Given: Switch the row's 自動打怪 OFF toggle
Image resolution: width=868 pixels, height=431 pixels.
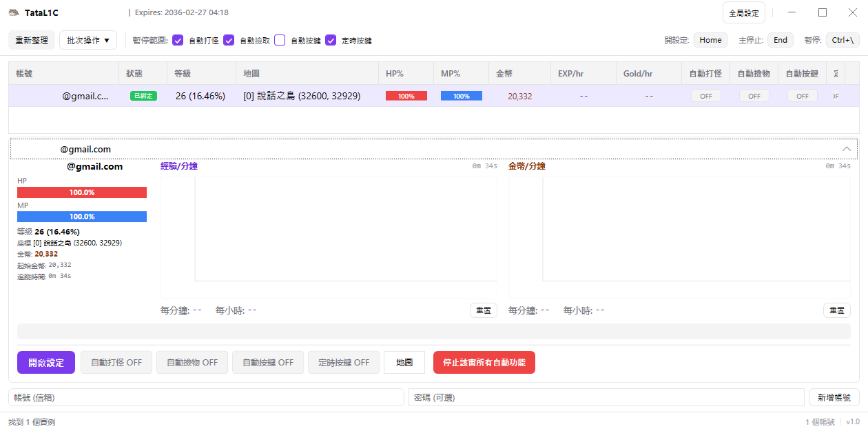Looking at the screenshot, I should pyautogui.click(x=705, y=96).
